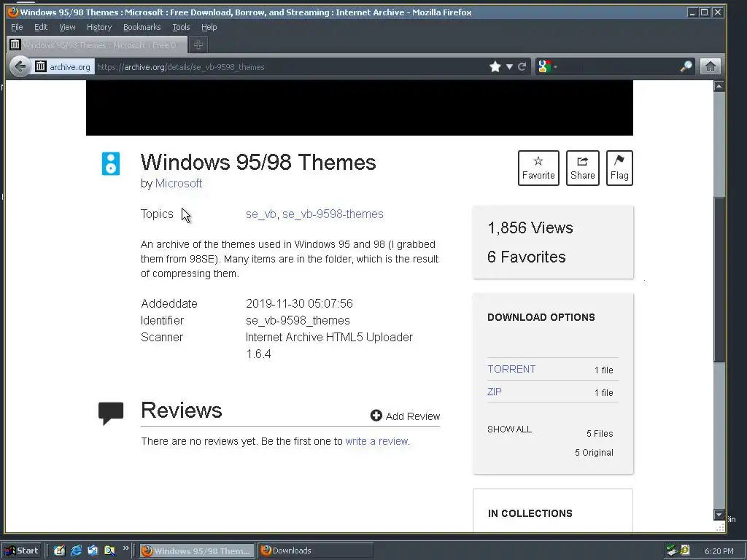Click the Reviews speech bubble icon
The height and width of the screenshot is (560, 747).
pyautogui.click(x=111, y=413)
